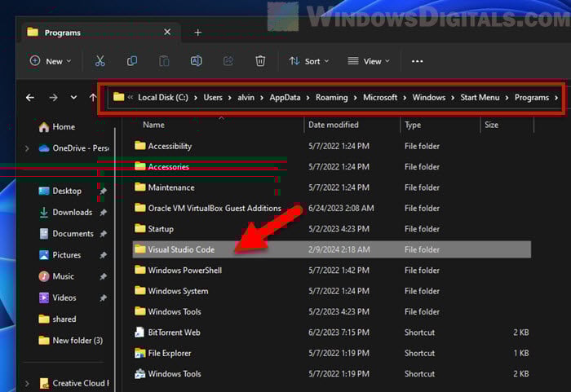Show hidden path with double chevron

point(131,97)
